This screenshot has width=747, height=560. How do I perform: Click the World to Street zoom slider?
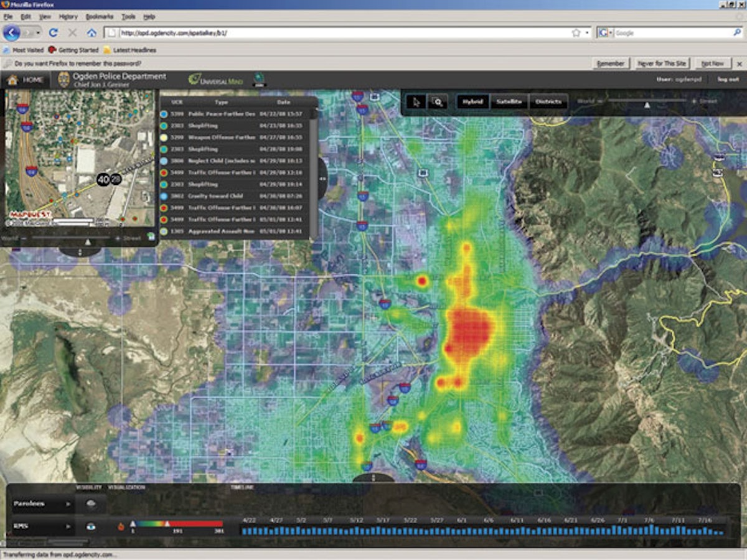pos(647,101)
